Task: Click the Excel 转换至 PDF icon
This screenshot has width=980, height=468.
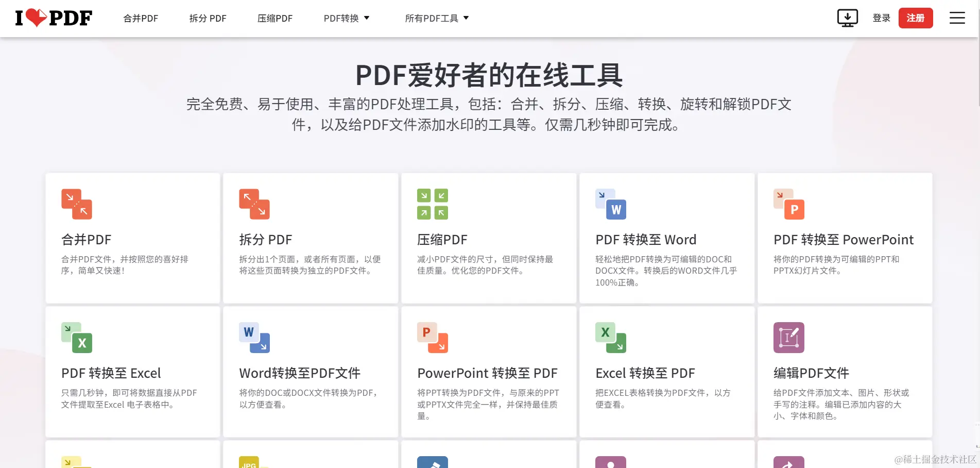Action: [x=611, y=338]
